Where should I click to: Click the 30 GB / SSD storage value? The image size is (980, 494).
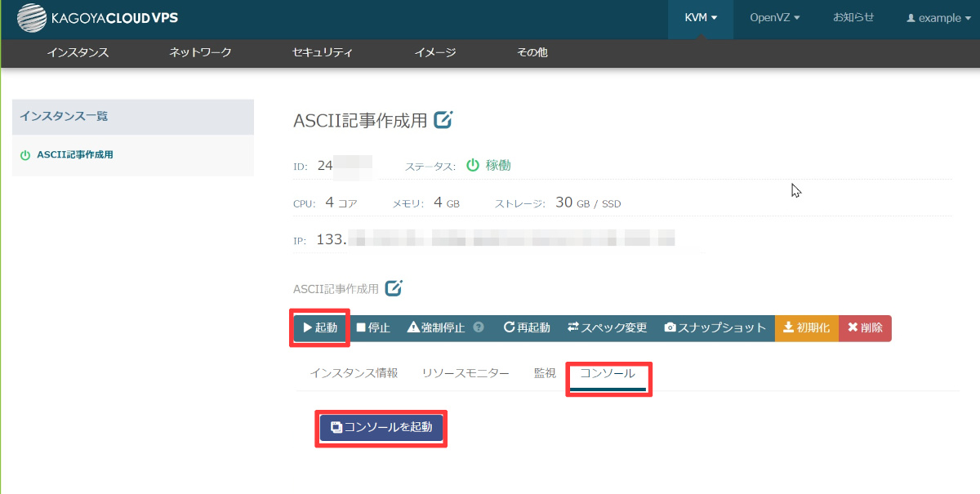coord(588,202)
